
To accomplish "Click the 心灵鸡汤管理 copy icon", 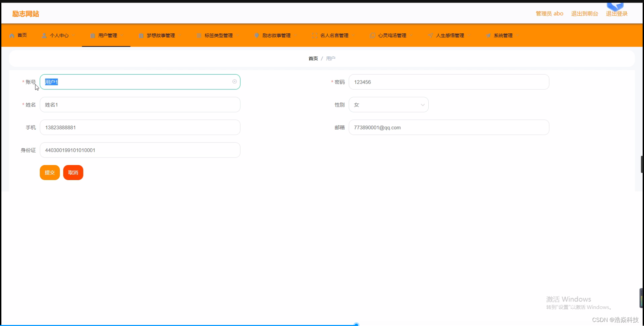I will (372, 35).
